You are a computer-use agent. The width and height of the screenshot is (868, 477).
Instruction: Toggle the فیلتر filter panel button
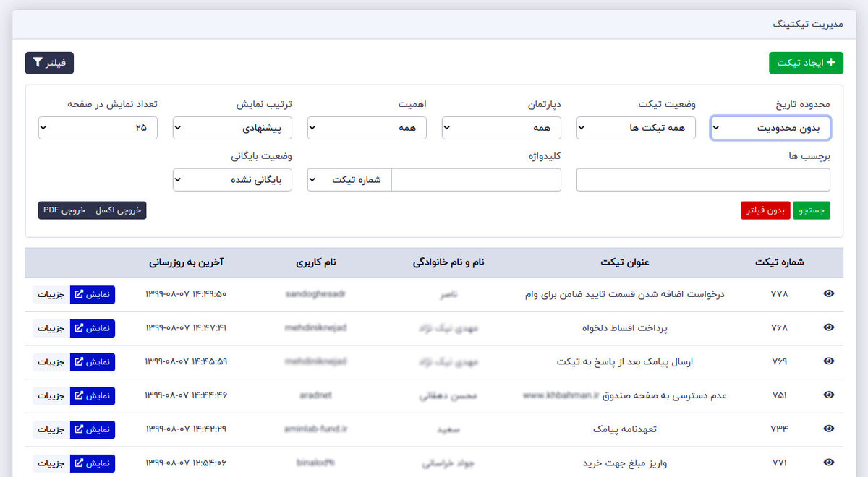click(x=49, y=64)
